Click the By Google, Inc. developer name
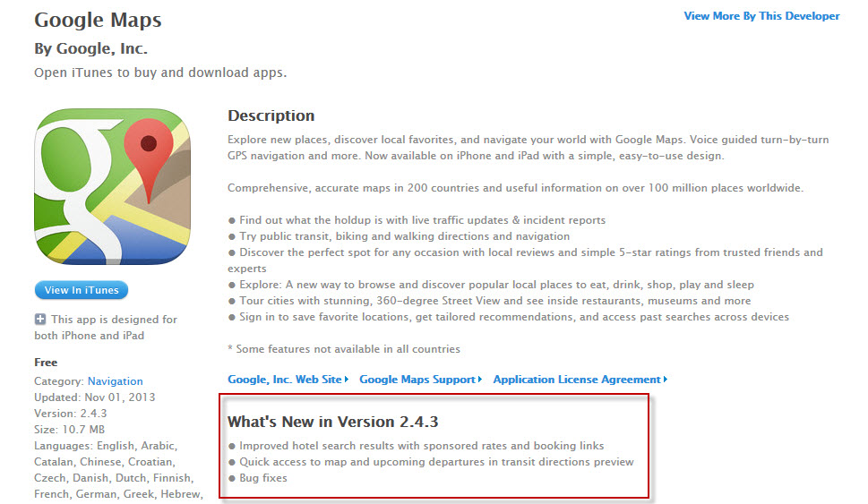The width and height of the screenshot is (868, 504). 90,48
